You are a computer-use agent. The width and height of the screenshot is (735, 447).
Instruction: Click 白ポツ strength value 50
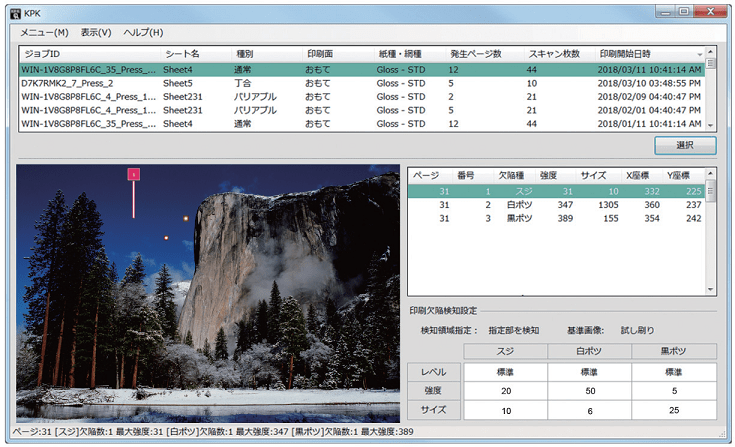tap(589, 391)
